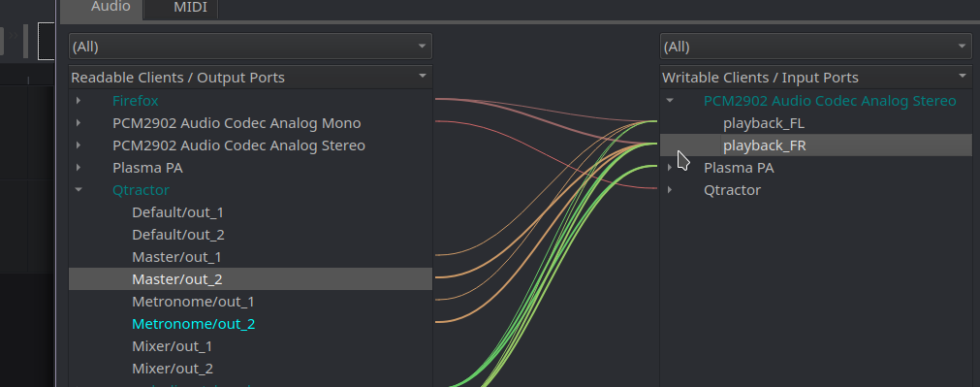Screen dimensions: 980x387
Task: Select the Metronome/out_2 port
Action: [x=194, y=324]
